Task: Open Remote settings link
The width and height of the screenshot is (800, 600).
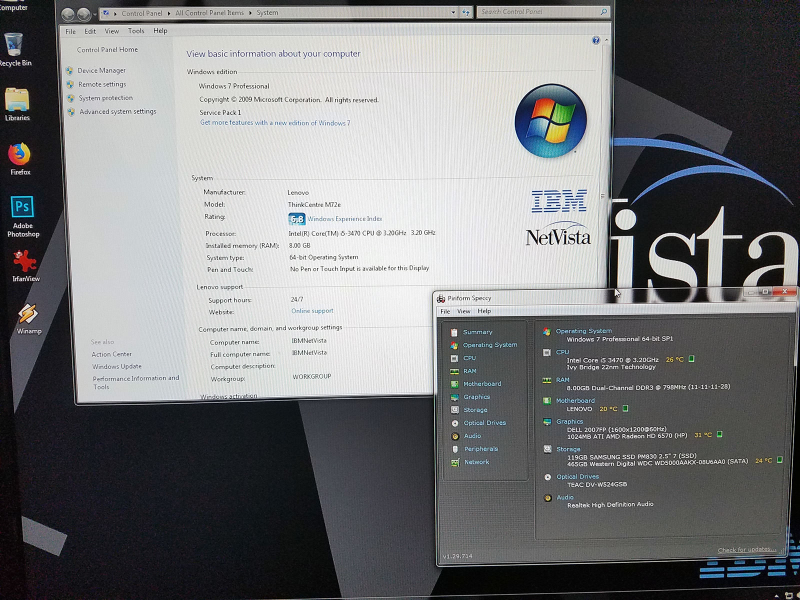Action: click(x=102, y=84)
